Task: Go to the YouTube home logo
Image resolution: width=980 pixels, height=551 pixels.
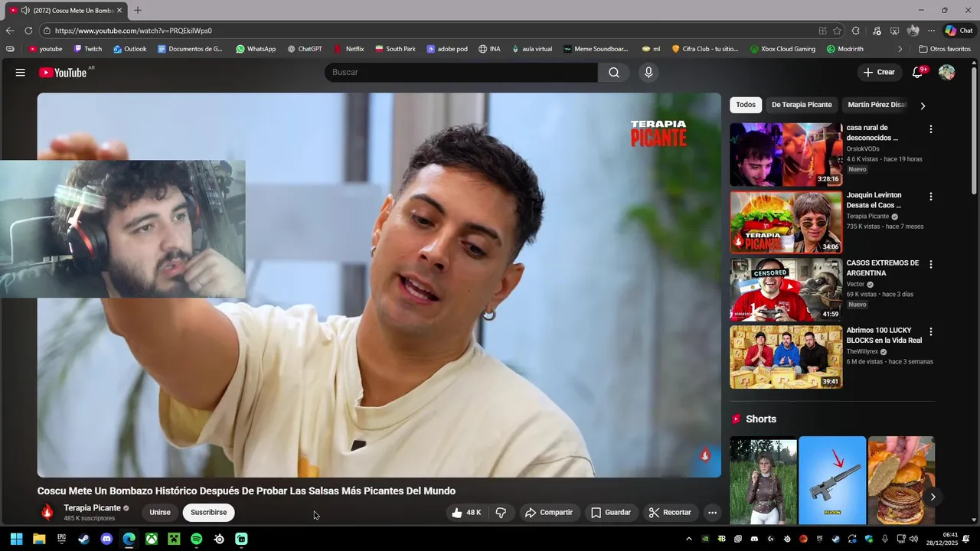Action: point(63,73)
